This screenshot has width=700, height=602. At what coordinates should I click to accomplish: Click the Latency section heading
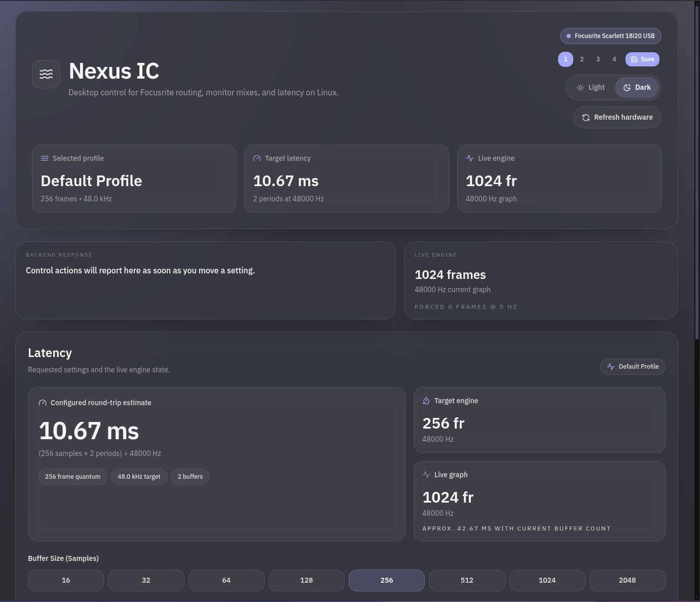[50, 353]
